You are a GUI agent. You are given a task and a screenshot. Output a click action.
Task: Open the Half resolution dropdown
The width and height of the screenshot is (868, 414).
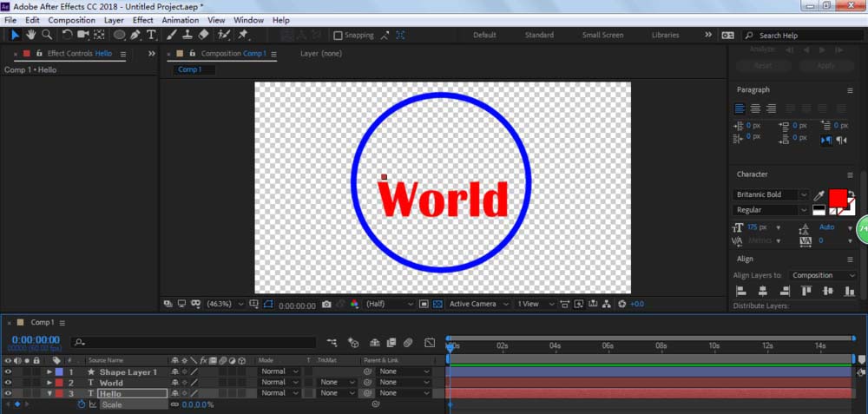point(389,304)
